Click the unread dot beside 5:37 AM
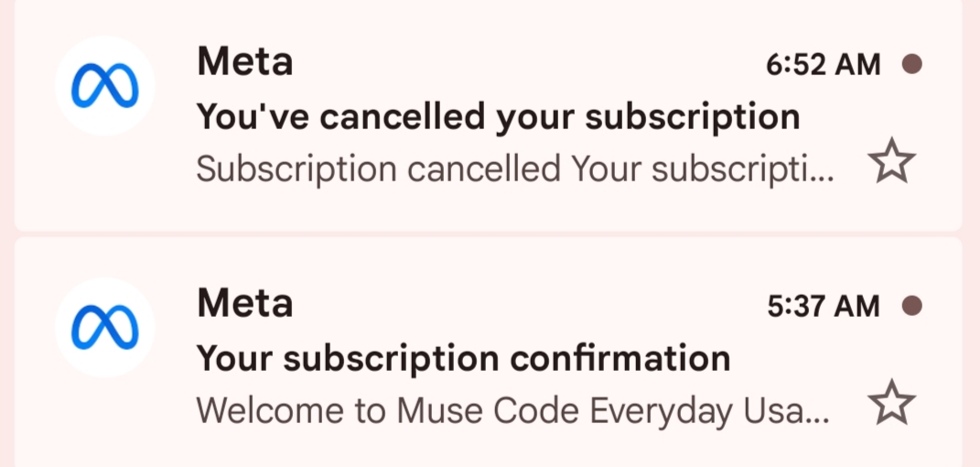 (912, 306)
